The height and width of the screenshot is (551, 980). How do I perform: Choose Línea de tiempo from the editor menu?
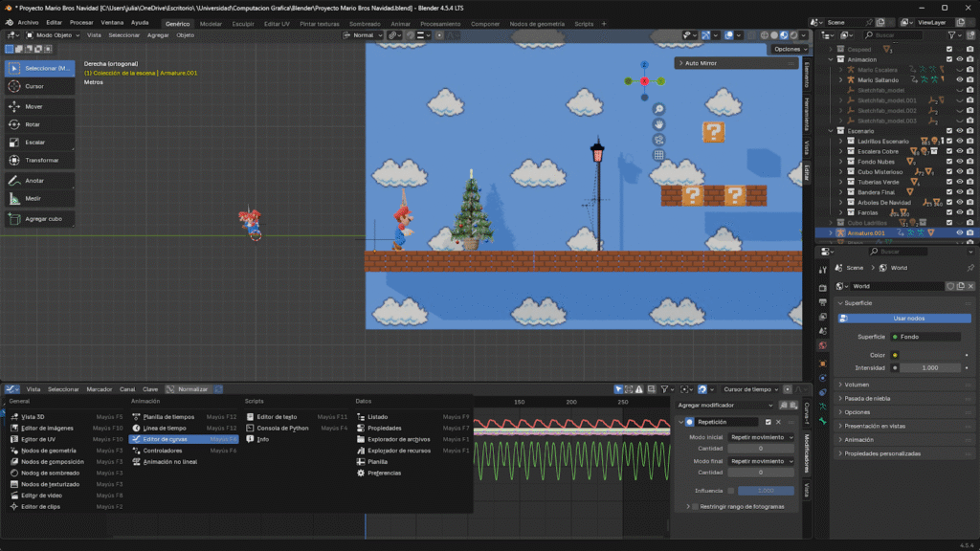pos(164,428)
